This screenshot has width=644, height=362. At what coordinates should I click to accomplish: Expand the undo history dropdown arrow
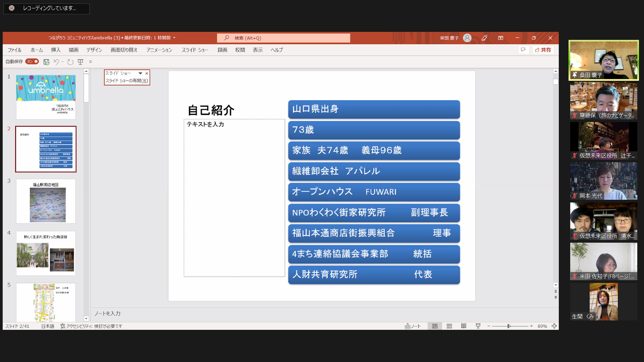(x=63, y=62)
